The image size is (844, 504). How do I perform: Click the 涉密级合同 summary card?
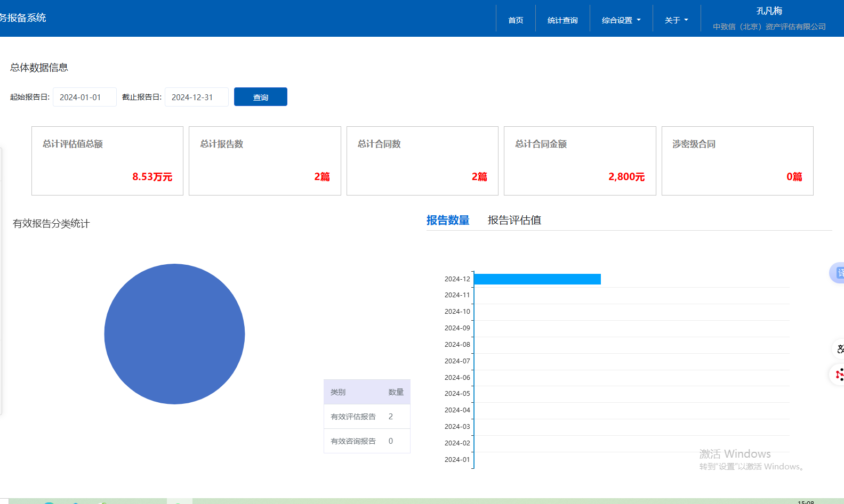(737, 161)
